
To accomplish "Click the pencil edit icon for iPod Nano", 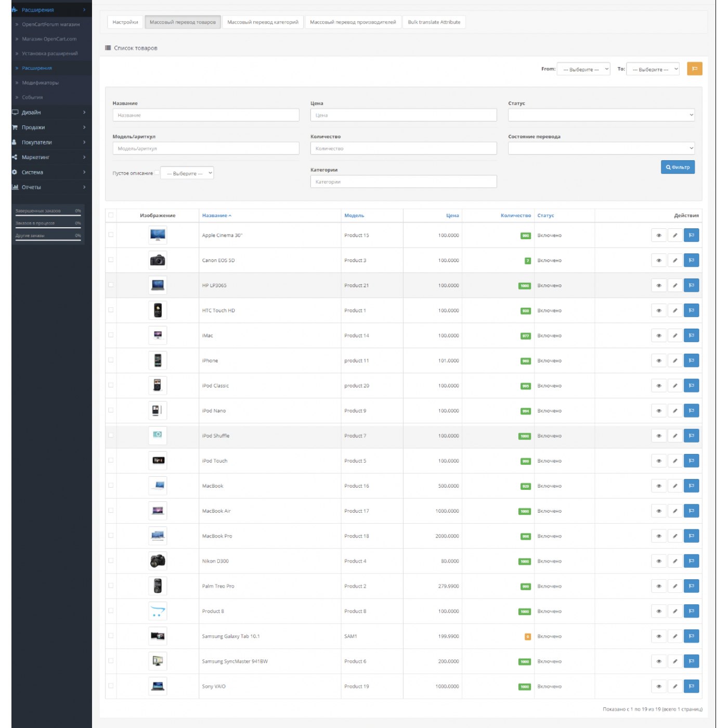I will tap(674, 411).
